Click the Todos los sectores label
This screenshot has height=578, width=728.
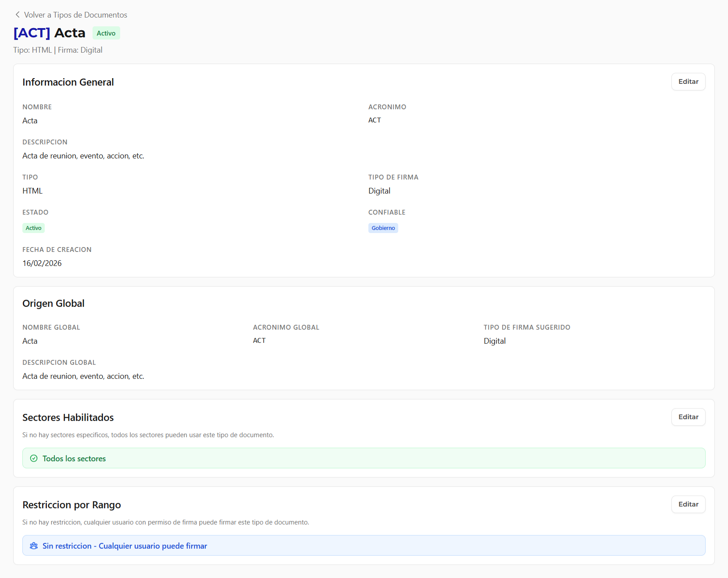coord(74,459)
